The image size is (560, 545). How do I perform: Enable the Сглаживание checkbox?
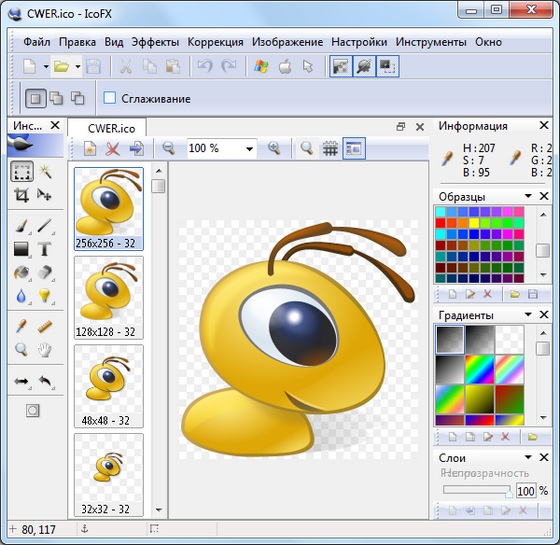click(x=110, y=98)
